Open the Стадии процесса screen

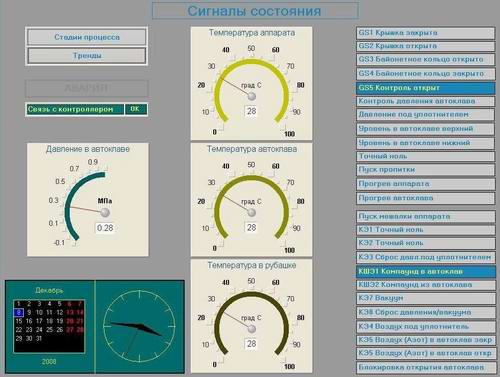click(87, 37)
